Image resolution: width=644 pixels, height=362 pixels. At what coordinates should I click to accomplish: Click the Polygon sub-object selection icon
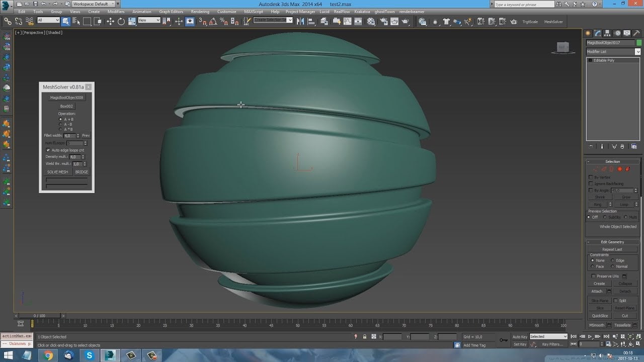[x=620, y=169]
